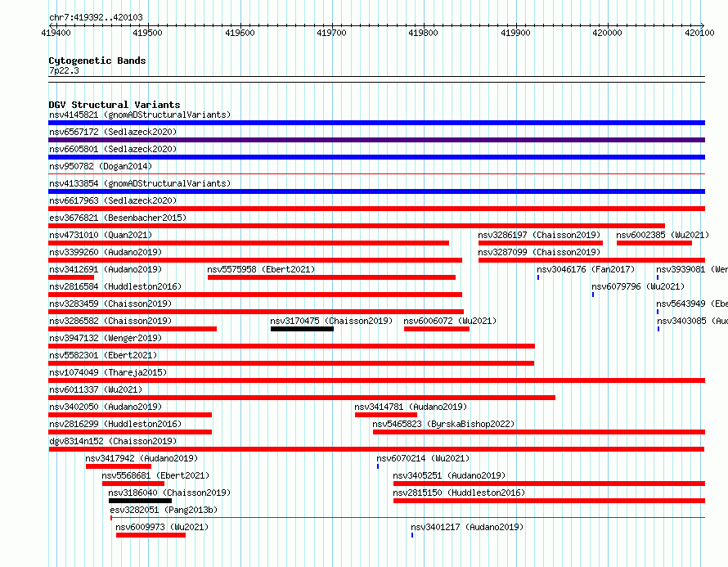Click nsv3947132 (Wenger2019) label
Screen dimensions: 728x567
coord(106,338)
